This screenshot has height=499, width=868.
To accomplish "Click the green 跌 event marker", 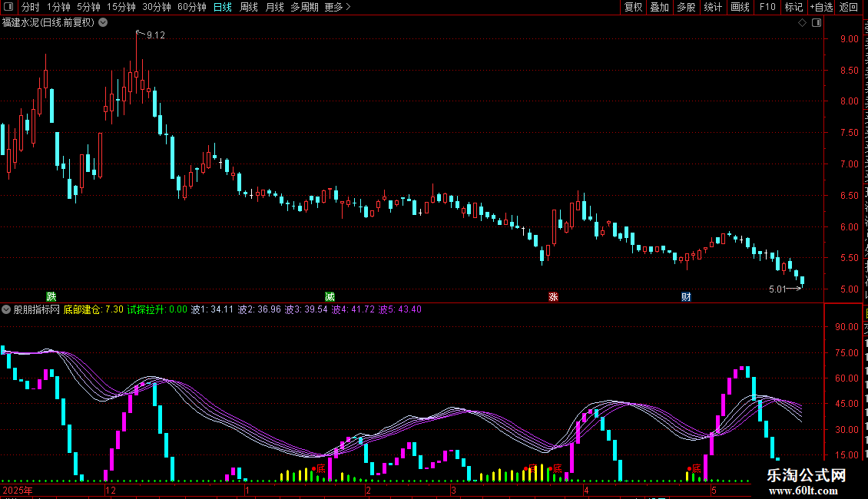I will tap(51, 297).
